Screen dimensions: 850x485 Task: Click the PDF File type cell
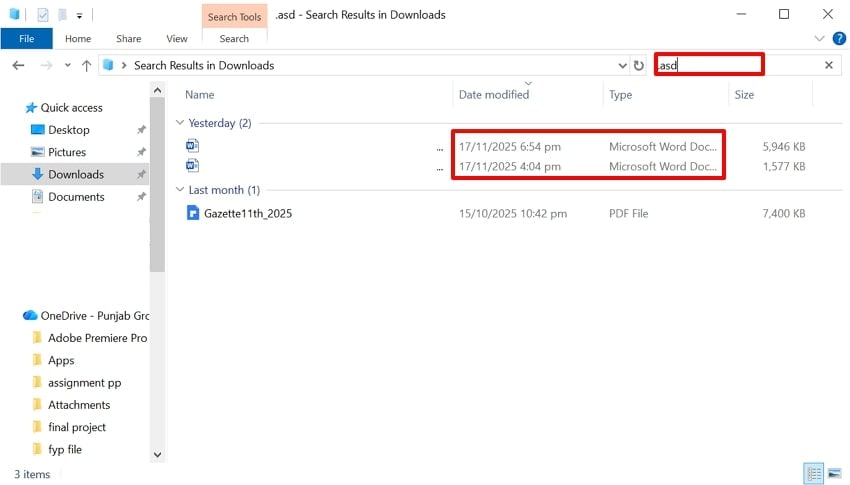[x=628, y=214]
